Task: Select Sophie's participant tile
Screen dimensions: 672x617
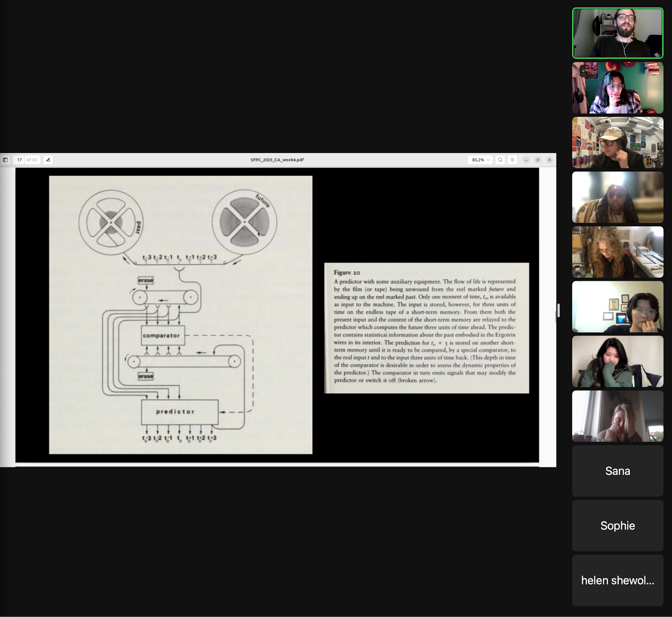Action: (617, 525)
